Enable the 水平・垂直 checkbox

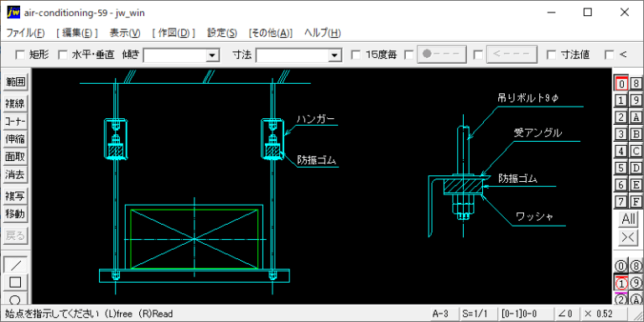click(62, 55)
